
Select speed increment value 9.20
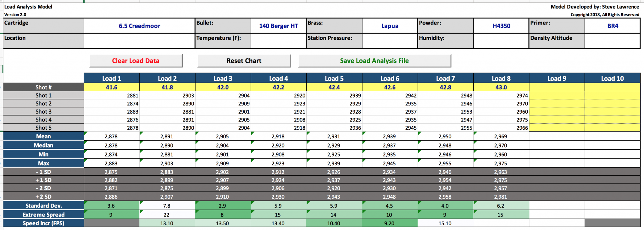(390, 223)
